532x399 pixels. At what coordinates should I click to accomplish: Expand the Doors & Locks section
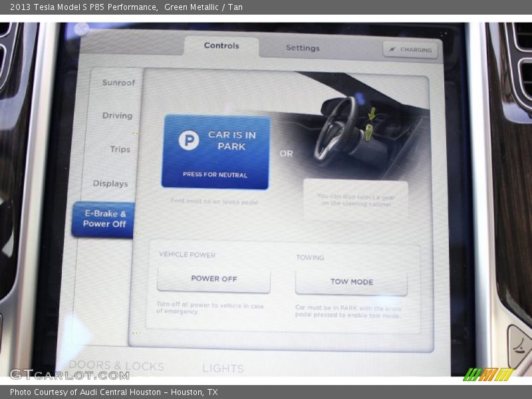(x=118, y=366)
